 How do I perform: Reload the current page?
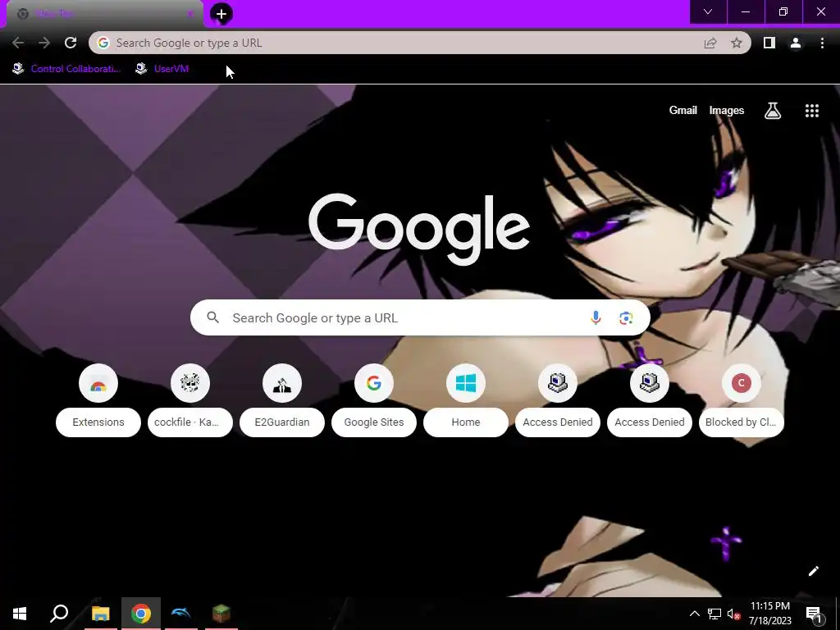[x=71, y=43]
